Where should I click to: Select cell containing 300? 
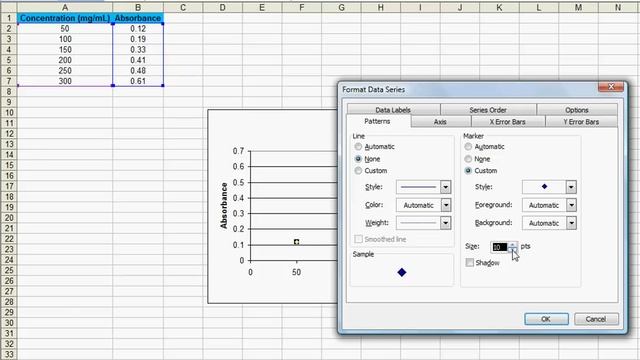(65, 81)
